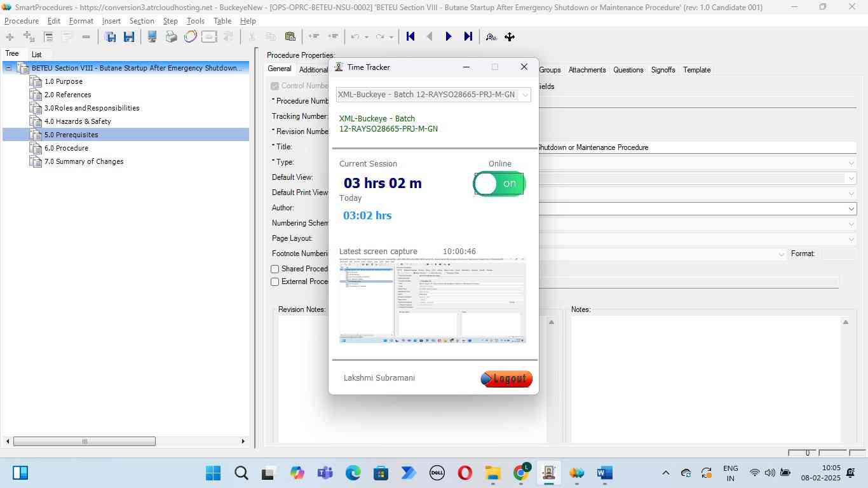Image resolution: width=868 pixels, height=488 pixels.
Task: Click inside the Notes text area
Action: tap(705, 379)
